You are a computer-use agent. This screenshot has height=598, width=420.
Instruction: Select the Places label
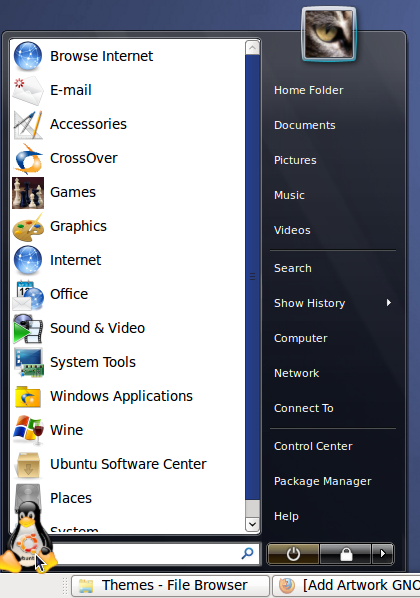click(71, 498)
